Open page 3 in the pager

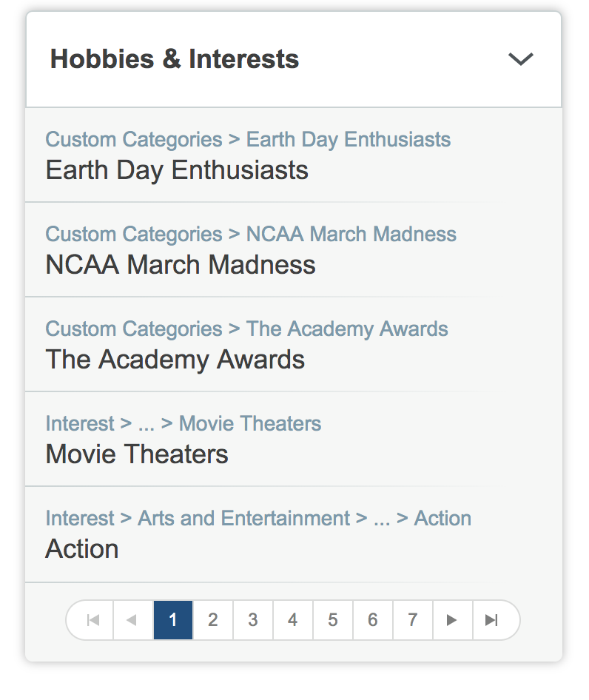click(x=253, y=620)
